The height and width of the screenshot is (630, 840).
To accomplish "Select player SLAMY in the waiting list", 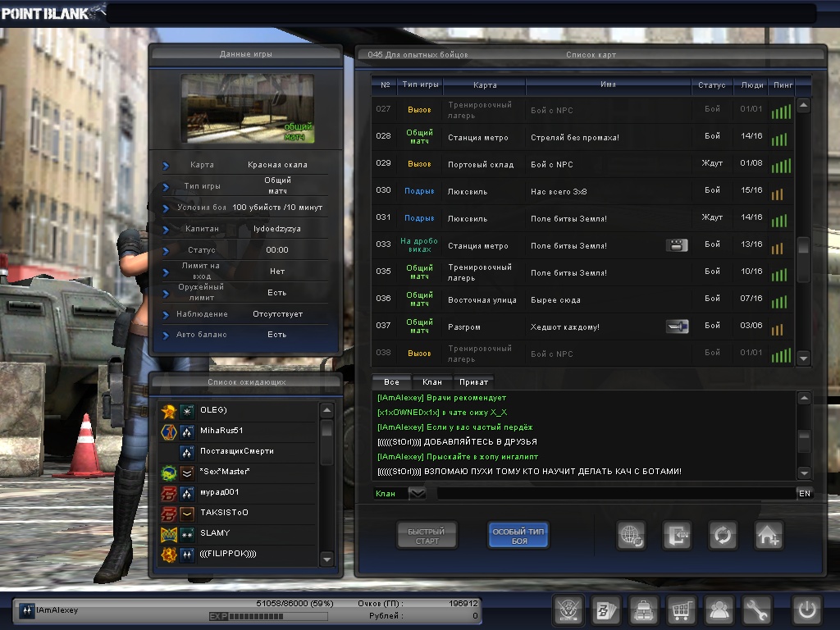I will (x=238, y=533).
